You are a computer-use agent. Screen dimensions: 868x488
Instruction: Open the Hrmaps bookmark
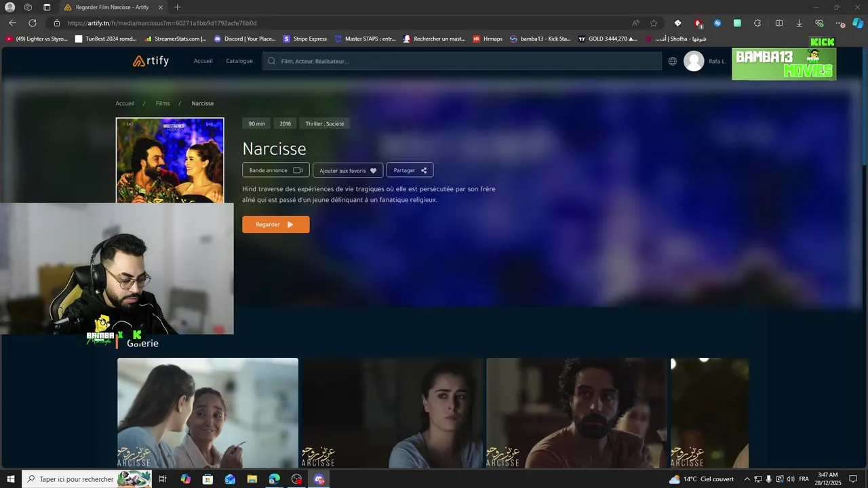coord(488,39)
